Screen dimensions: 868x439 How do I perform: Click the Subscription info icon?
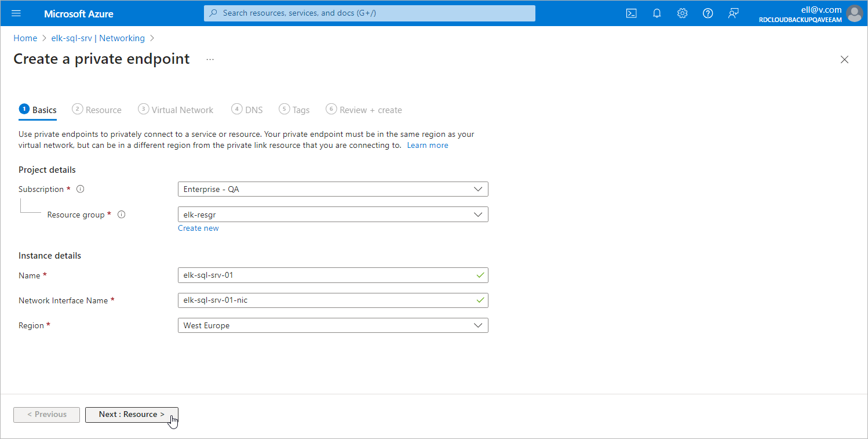coord(81,189)
